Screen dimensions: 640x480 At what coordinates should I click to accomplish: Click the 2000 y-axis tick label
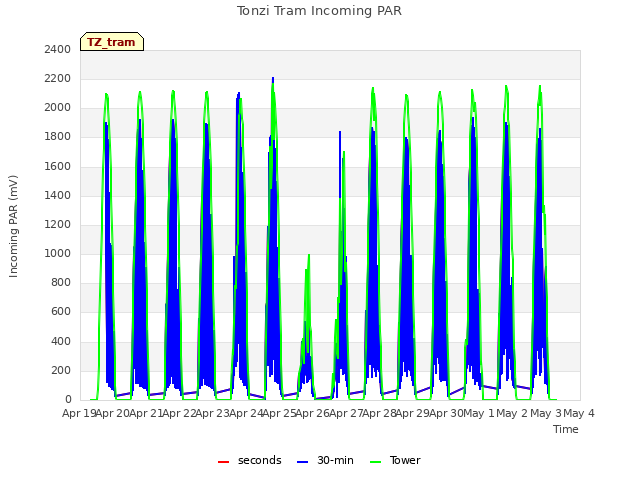coord(58,108)
